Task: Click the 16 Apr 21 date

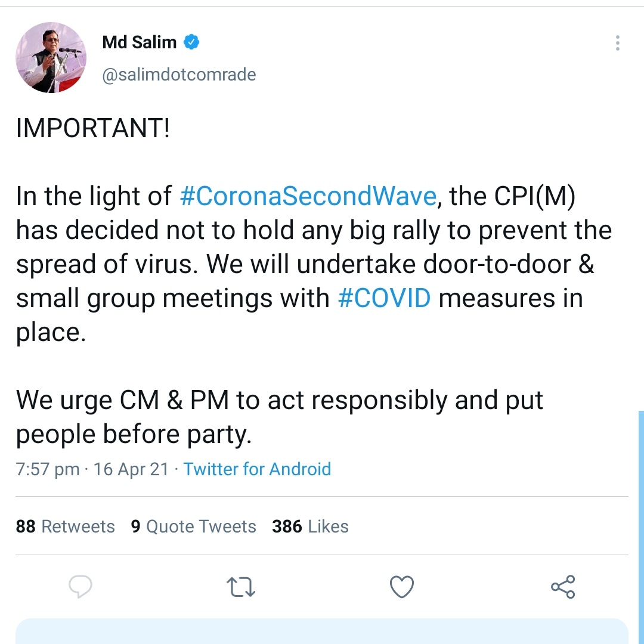Action: pos(131,469)
